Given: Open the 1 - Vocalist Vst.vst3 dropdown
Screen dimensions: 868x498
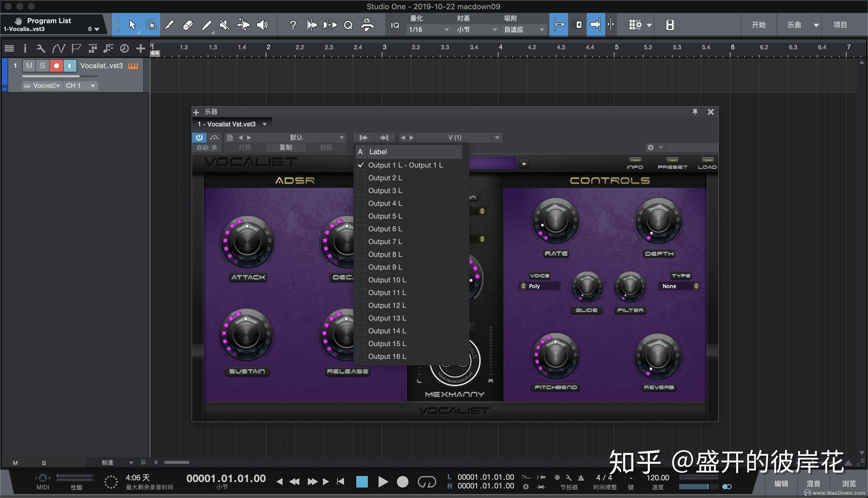Looking at the screenshot, I should [x=264, y=124].
